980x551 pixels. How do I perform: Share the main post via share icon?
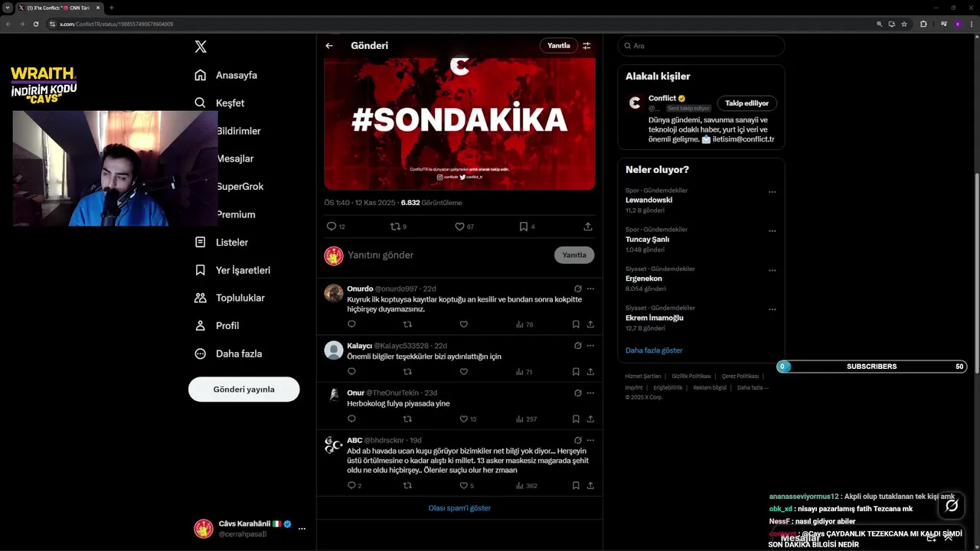(588, 227)
